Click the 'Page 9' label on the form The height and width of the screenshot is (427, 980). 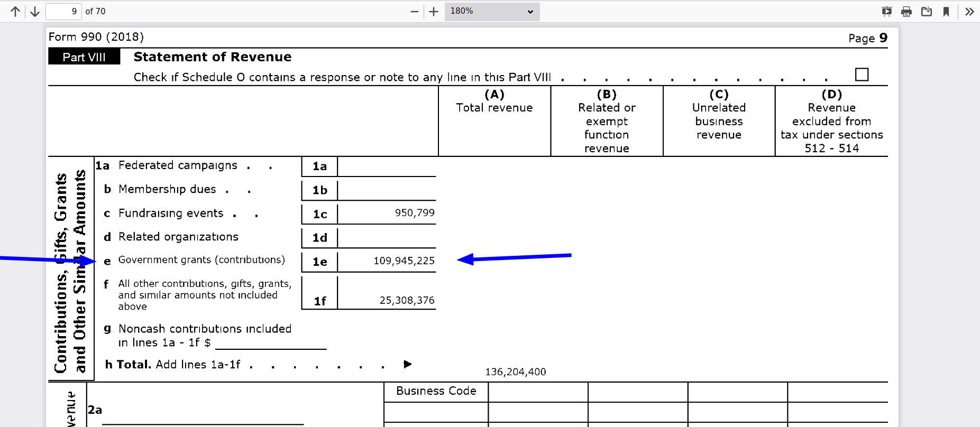pos(868,38)
